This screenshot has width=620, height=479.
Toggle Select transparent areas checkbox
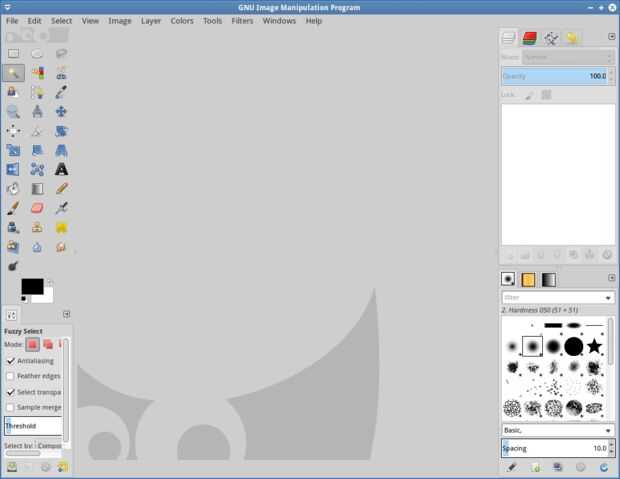pos(11,392)
